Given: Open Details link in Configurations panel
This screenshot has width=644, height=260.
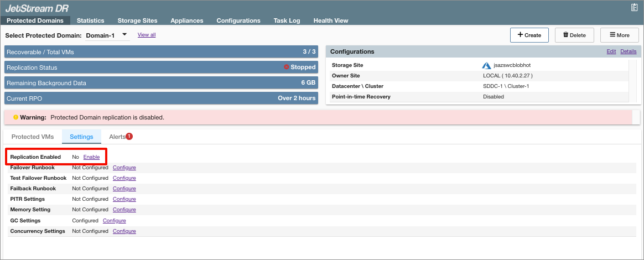Looking at the screenshot, I should click(628, 51).
